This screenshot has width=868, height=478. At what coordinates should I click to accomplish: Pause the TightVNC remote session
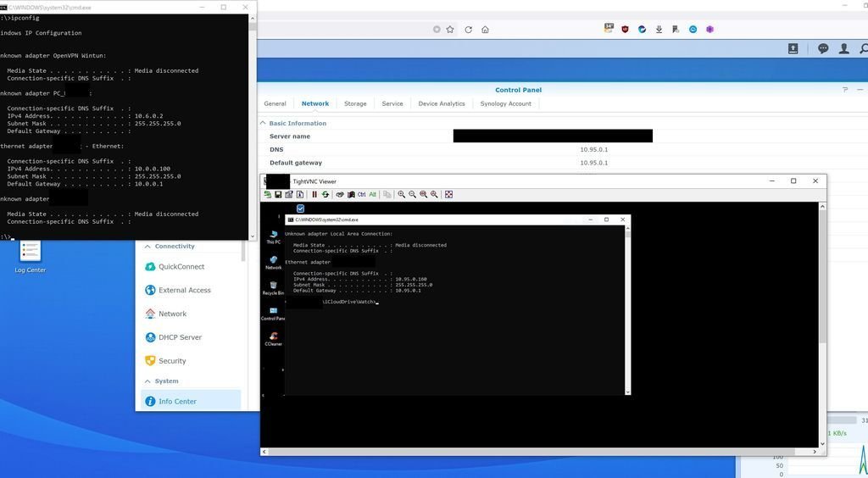point(314,194)
